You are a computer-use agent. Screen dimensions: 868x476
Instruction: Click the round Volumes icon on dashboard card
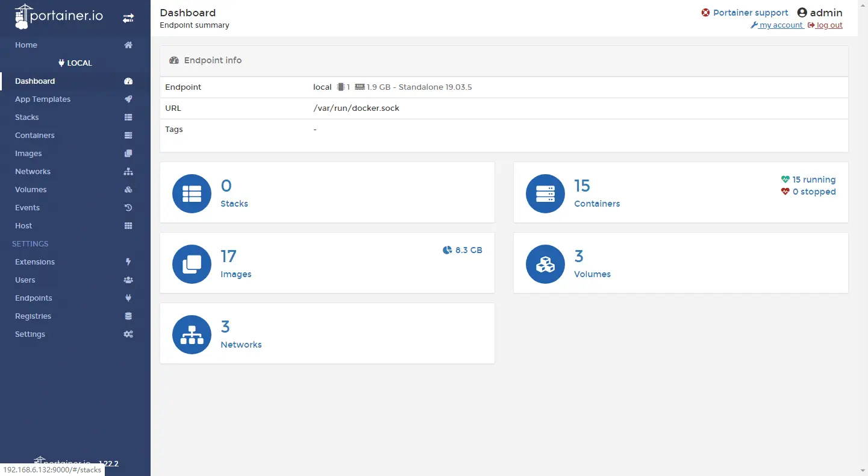click(545, 264)
